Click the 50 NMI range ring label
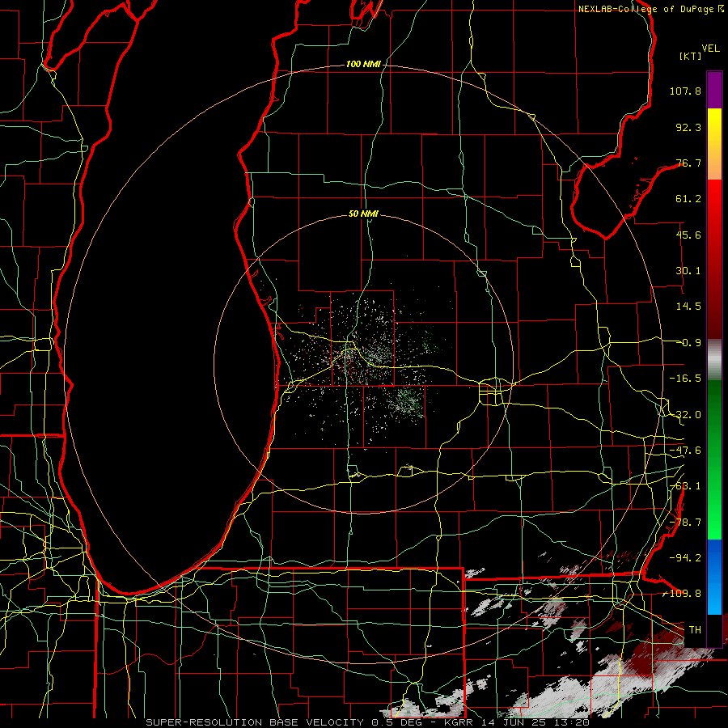Image resolution: width=728 pixels, height=728 pixels. pos(363,214)
